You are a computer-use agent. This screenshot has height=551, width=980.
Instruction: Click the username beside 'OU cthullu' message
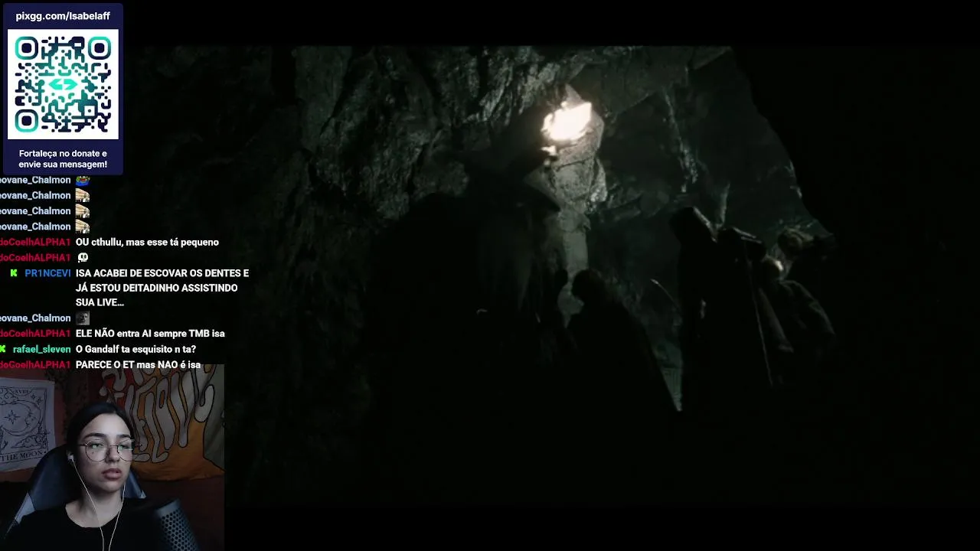point(35,242)
